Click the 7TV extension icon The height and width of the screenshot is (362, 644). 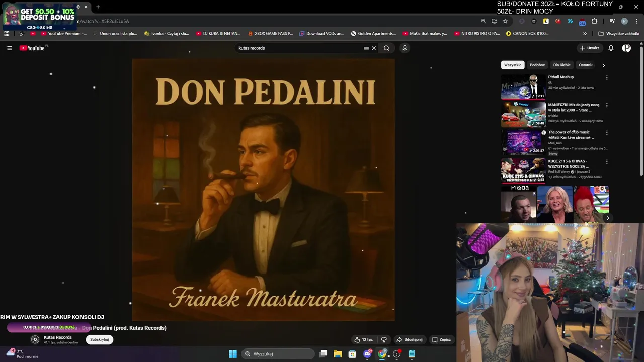pos(570,21)
